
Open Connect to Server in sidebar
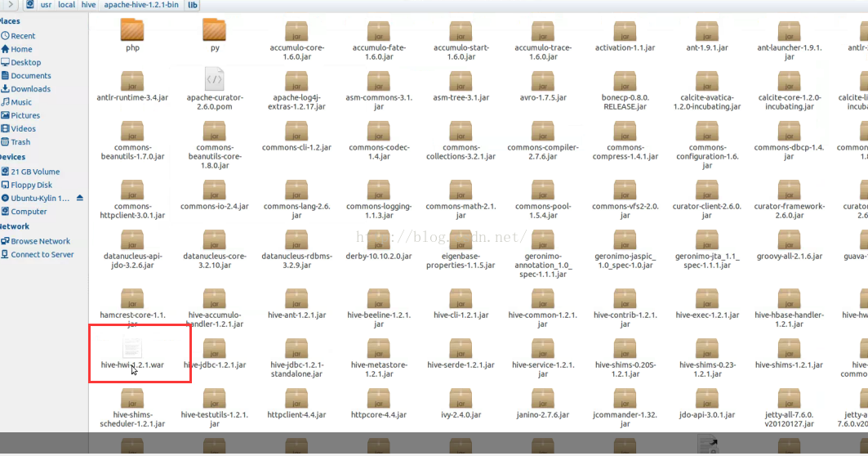point(42,254)
